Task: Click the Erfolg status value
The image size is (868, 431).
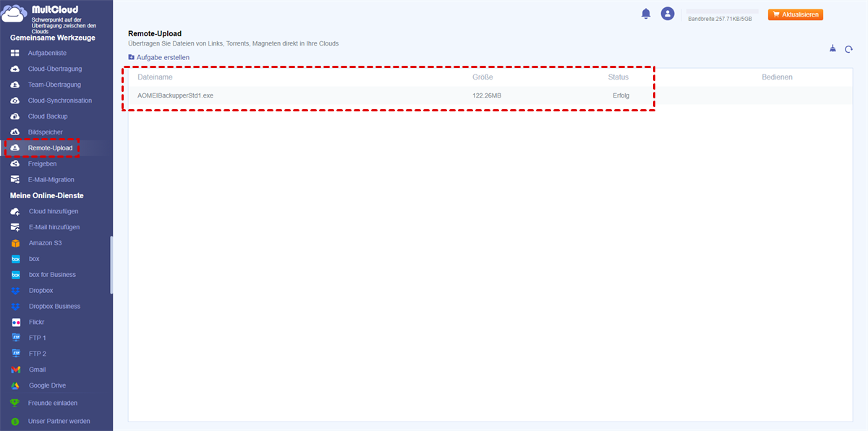Action: (x=621, y=95)
